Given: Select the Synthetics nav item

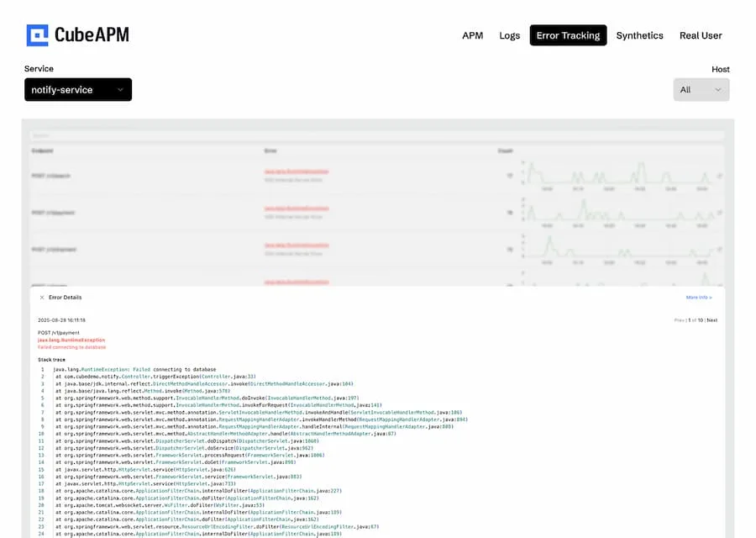Looking at the screenshot, I should point(640,35).
